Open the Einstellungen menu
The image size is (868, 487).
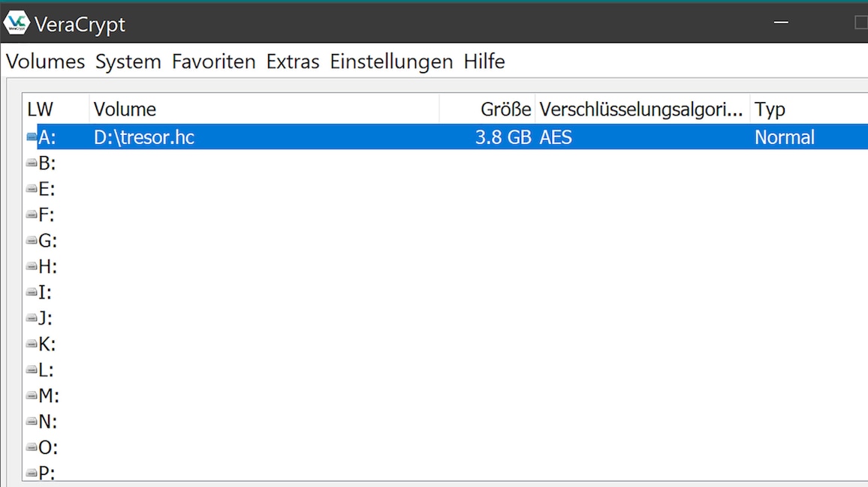tap(390, 62)
